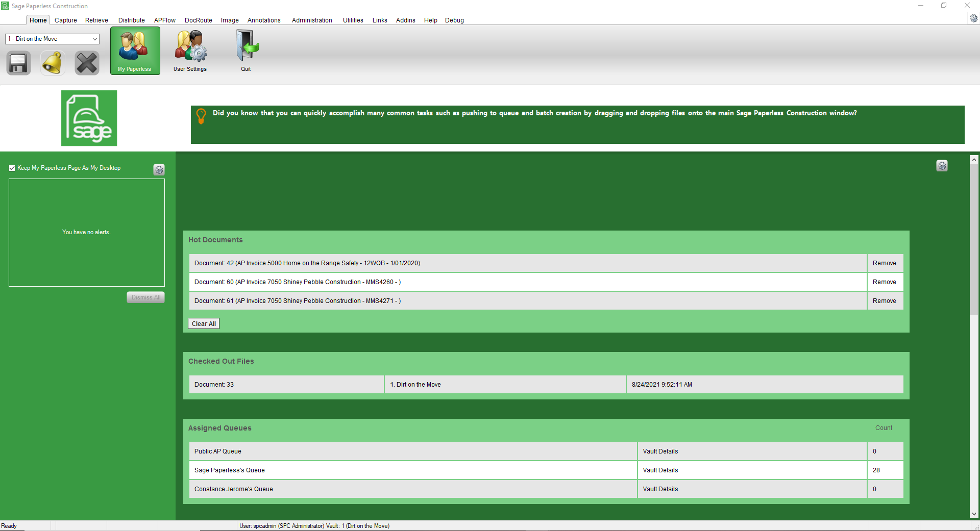This screenshot has height=531, width=980.
Task: Open the Capture menu
Action: click(66, 20)
